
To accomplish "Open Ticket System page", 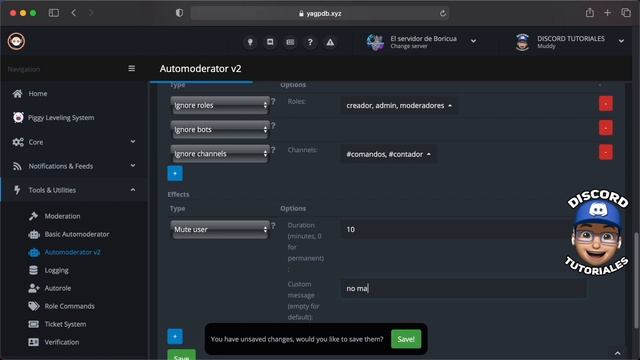I will coord(65,324).
